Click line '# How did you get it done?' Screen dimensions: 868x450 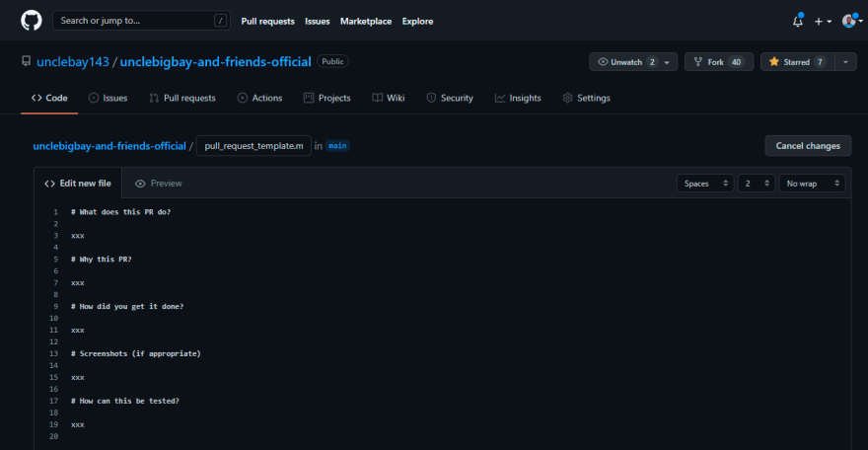tap(127, 306)
